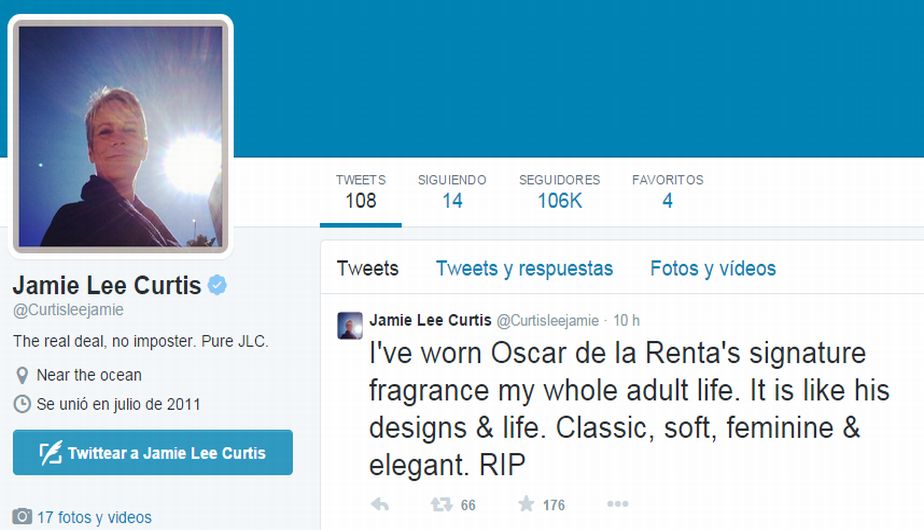Click the reply arrow icon under the tweet
This screenshot has width=924, height=530.
(380, 505)
